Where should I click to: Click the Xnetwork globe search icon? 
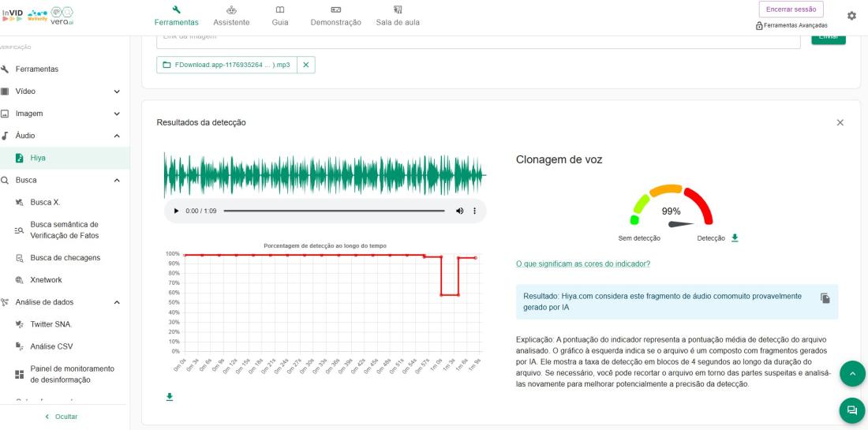point(20,280)
